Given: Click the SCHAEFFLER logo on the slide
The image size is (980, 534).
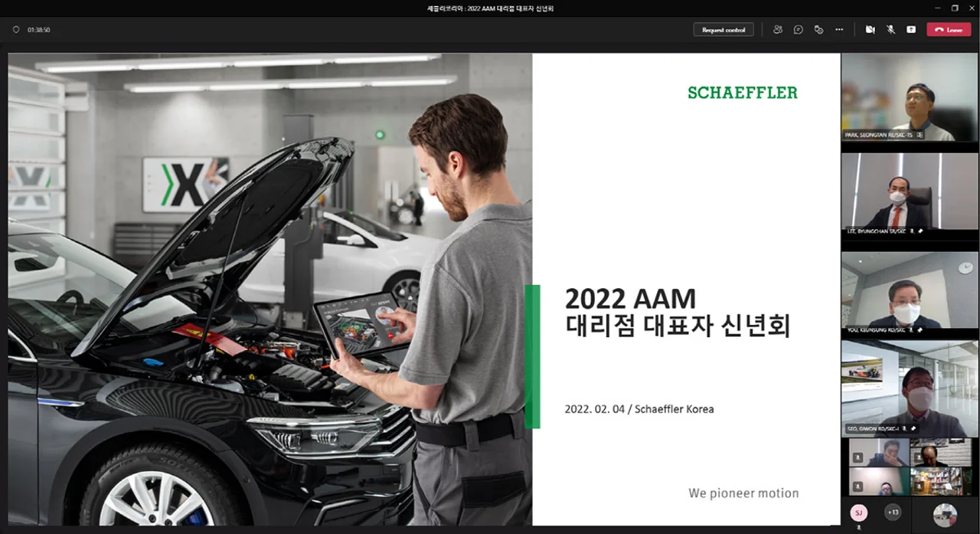Looking at the screenshot, I should pyautogui.click(x=743, y=93).
